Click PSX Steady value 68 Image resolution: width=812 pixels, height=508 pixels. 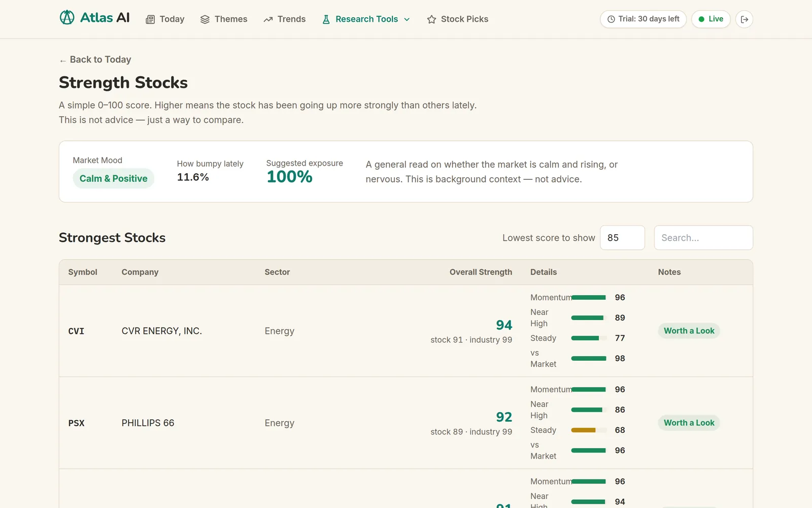620,430
